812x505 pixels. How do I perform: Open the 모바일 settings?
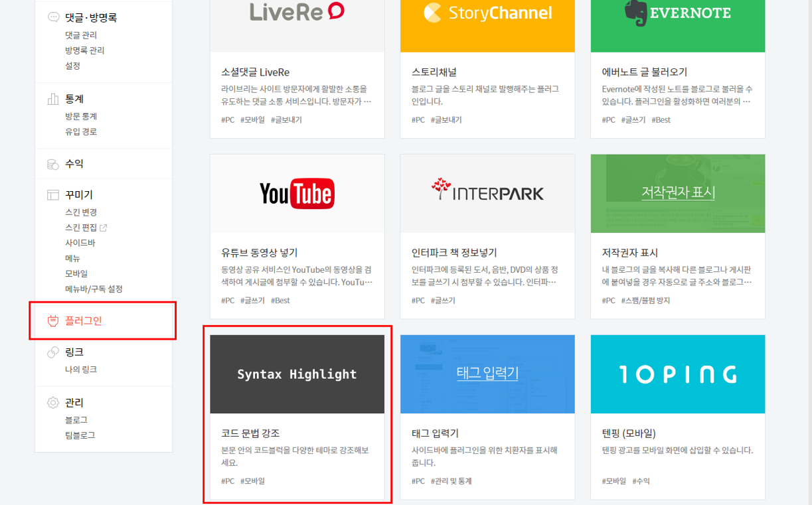(x=76, y=273)
